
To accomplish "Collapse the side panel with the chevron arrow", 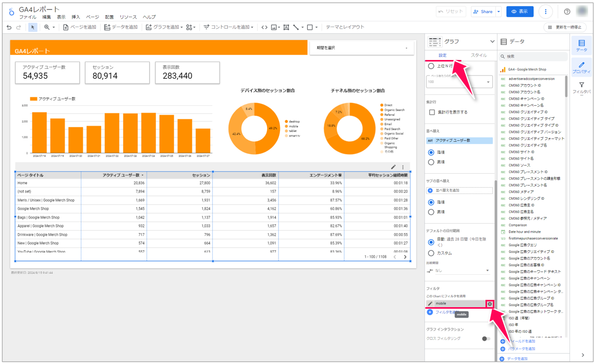I will pyautogui.click(x=583, y=355).
